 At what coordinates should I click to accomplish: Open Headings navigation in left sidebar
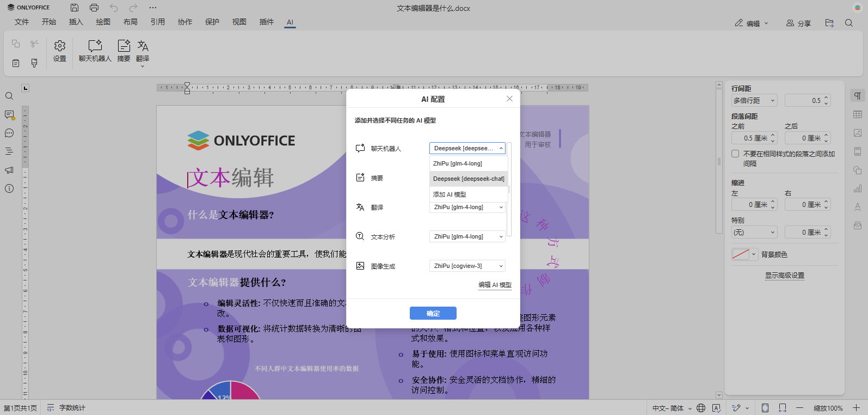tap(9, 151)
